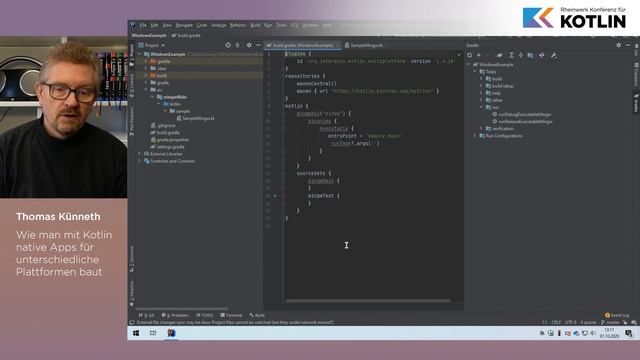The height and width of the screenshot is (360, 640).
Task: Open the View menu
Action: 167,25
